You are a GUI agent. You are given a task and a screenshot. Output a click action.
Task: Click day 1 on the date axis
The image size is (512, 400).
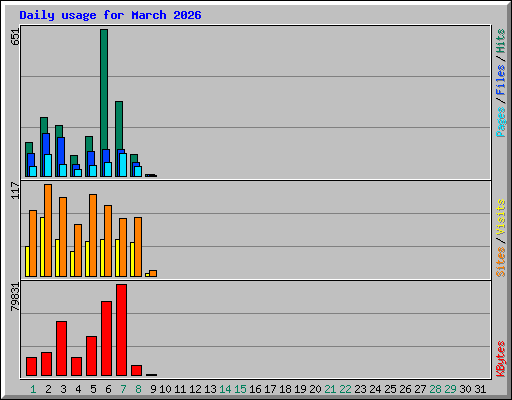coord(33,389)
